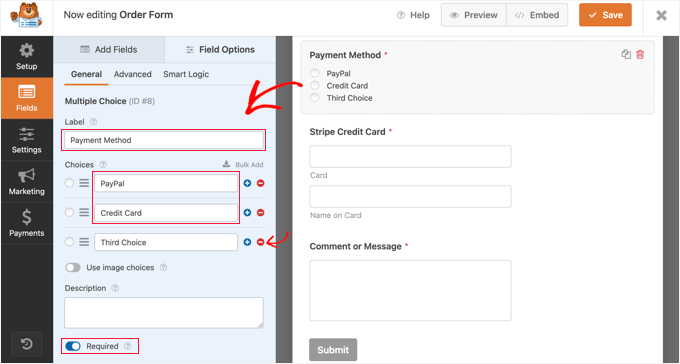Image resolution: width=680 pixels, height=364 pixels.
Task: Duplicate the Payment Method field
Action: (x=626, y=55)
